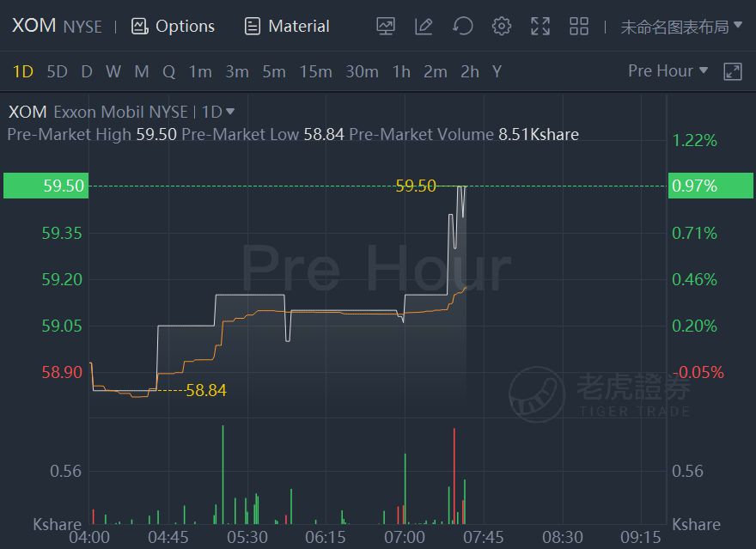Viewport: 756px width, 549px height.
Task: Click the Pre-Market Volume 8.51Kshare value
Action: tap(539, 135)
